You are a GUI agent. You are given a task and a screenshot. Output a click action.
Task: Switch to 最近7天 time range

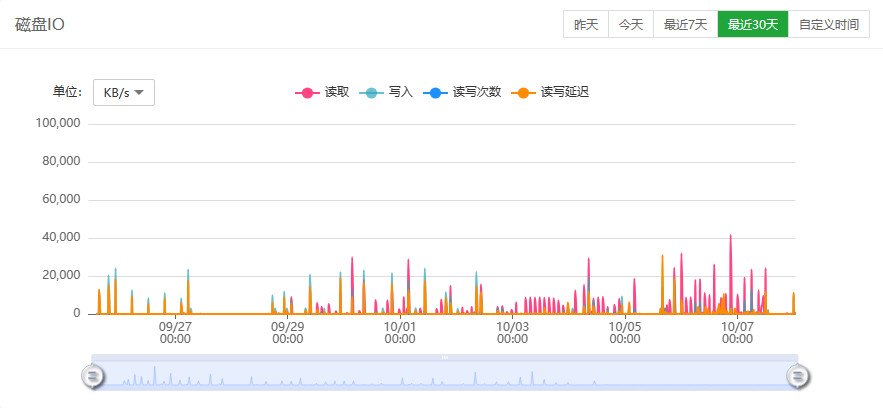point(685,25)
